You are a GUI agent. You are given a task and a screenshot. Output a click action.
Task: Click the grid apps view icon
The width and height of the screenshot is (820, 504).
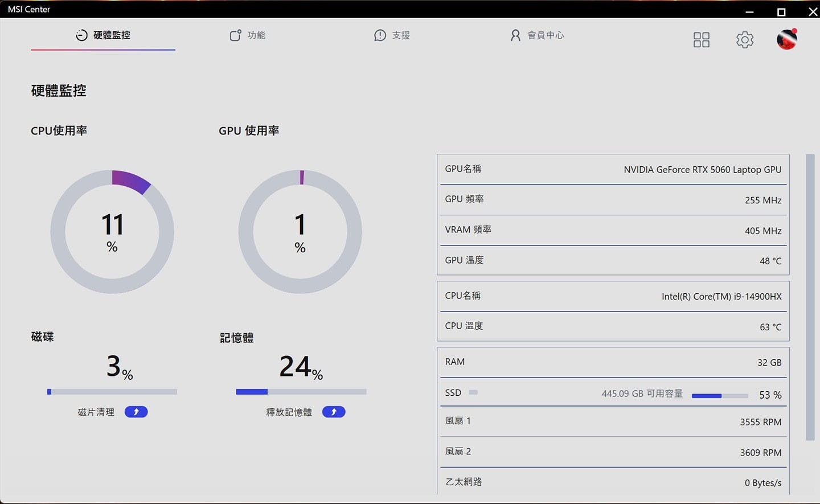pyautogui.click(x=701, y=39)
